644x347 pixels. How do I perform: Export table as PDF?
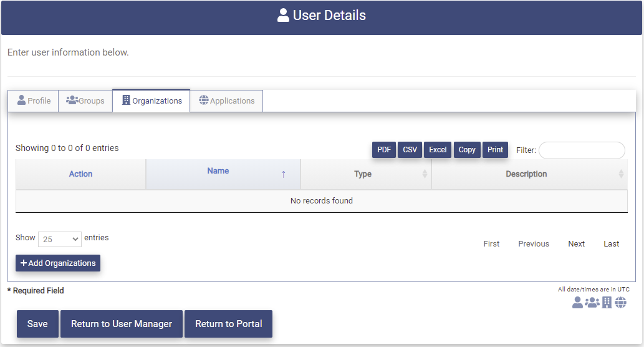coord(384,150)
